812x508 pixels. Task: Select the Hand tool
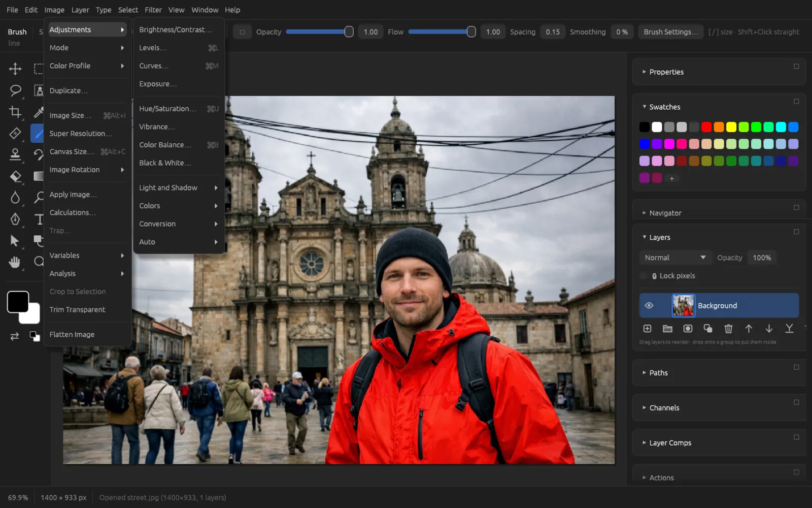tap(15, 262)
